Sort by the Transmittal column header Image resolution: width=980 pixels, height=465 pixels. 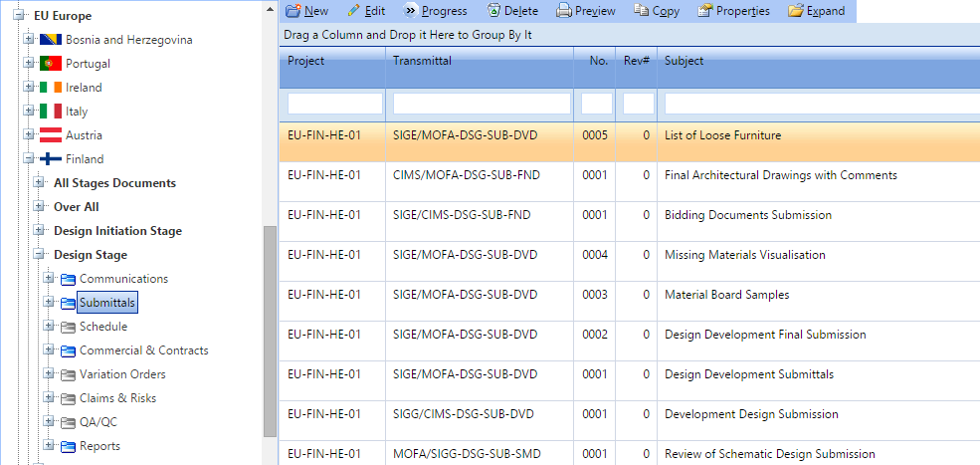click(x=477, y=61)
